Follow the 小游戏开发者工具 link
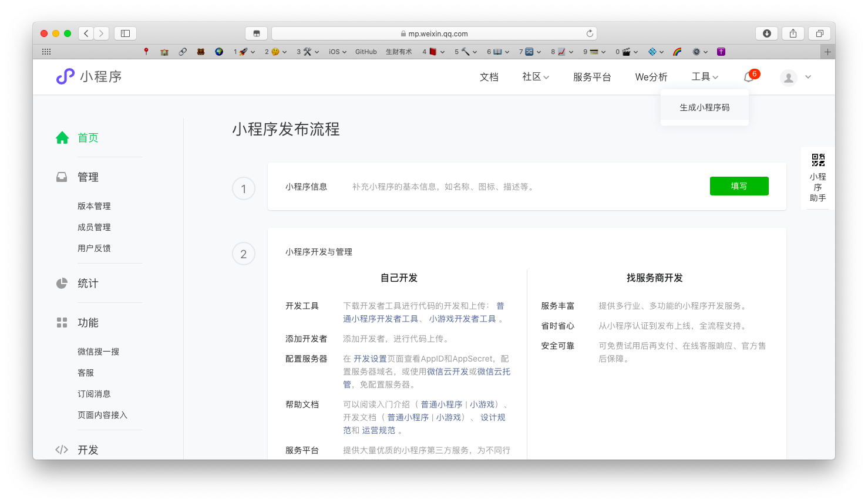868x503 pixels. (x=462, y=319)
